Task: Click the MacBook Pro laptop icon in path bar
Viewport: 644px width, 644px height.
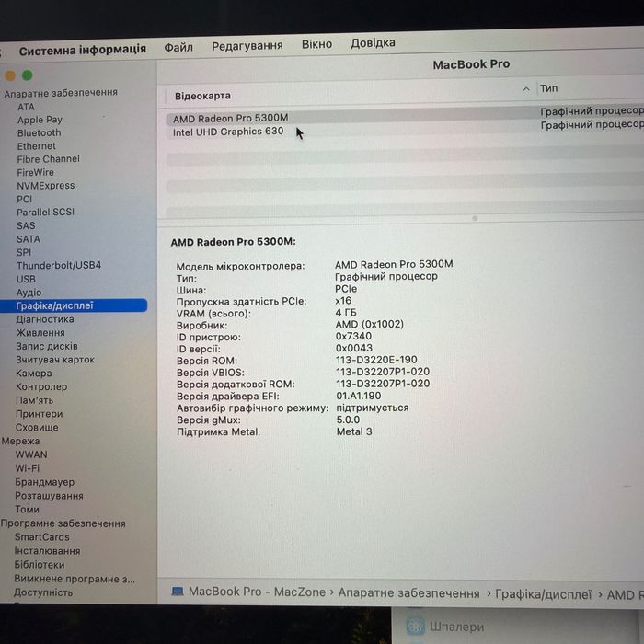Action: tap(178, 591)
